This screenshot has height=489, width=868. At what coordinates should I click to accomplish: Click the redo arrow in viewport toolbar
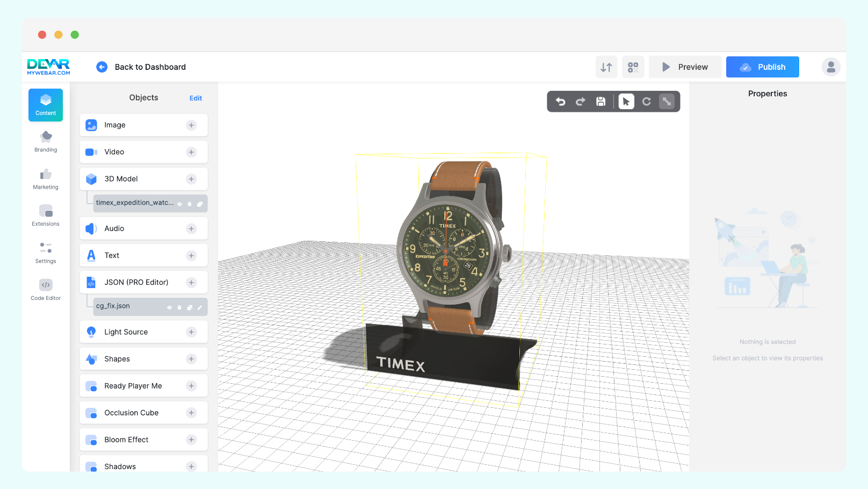[581, 102]
